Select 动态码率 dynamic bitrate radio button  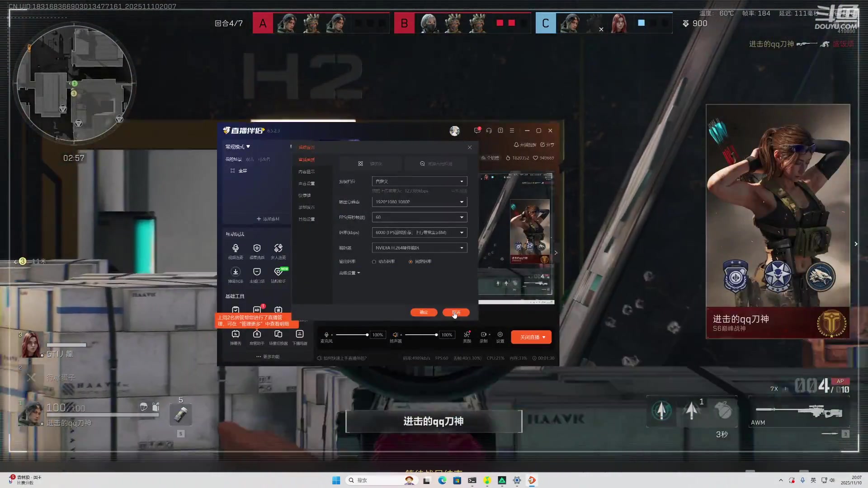pos(374,262)
